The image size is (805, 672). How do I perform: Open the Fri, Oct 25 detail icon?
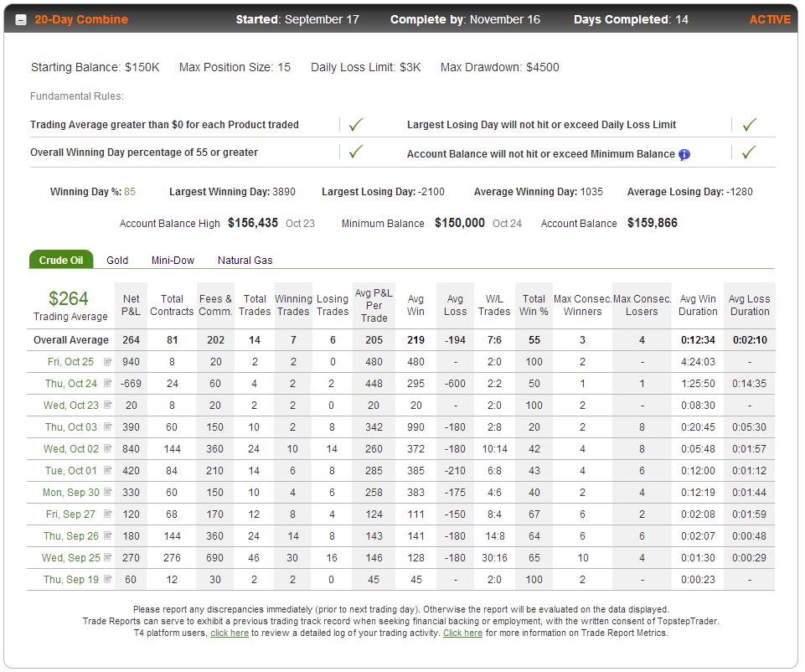(x=107, y=362)
